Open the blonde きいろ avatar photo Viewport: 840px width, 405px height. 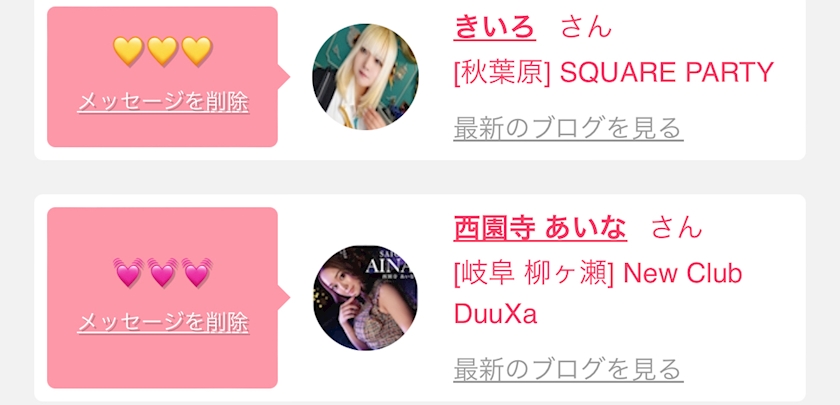click(365, 77)
